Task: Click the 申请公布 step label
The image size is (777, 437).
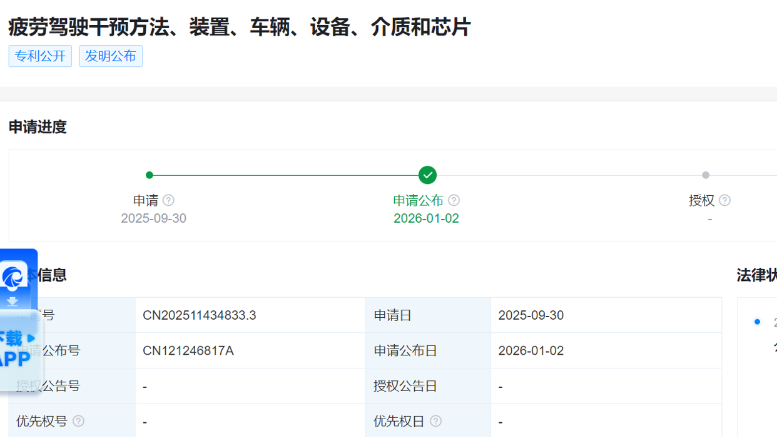Action: (x=418, y=200)
